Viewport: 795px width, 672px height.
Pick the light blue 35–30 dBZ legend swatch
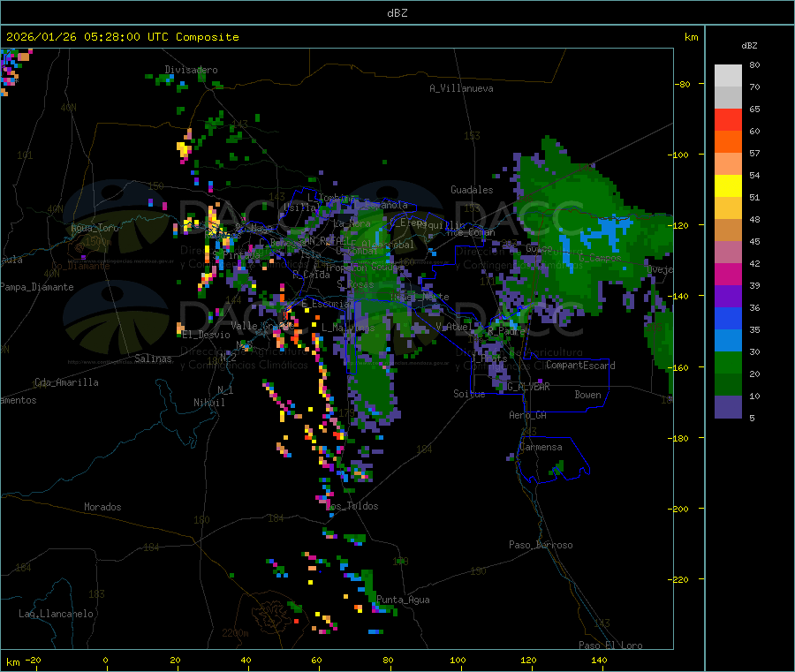click(x=728, y=341)
